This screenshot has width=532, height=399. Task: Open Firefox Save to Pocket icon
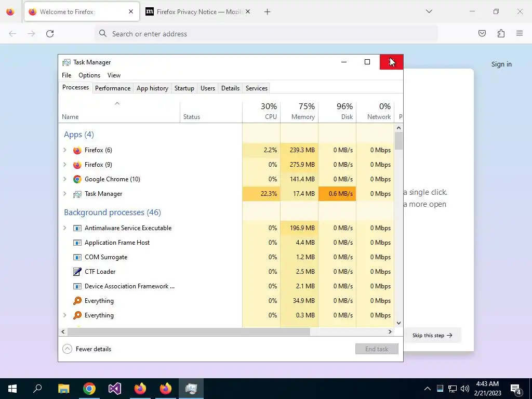[482, 33]
